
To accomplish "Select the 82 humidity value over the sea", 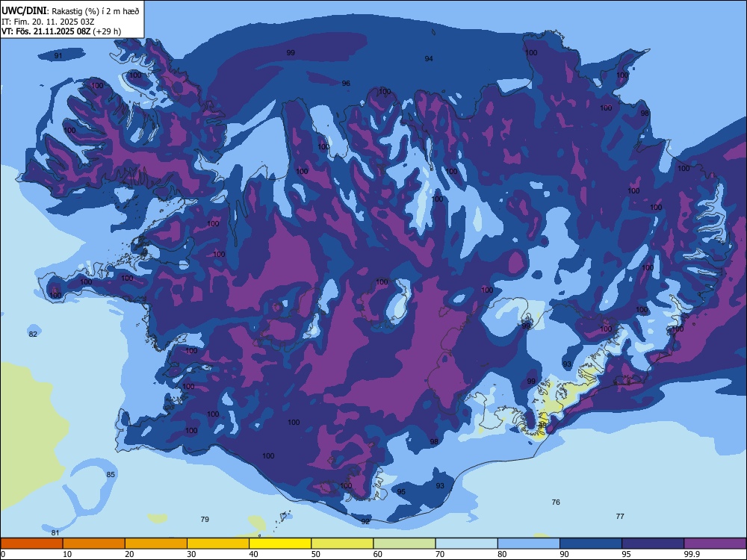I will coord(33,335).
